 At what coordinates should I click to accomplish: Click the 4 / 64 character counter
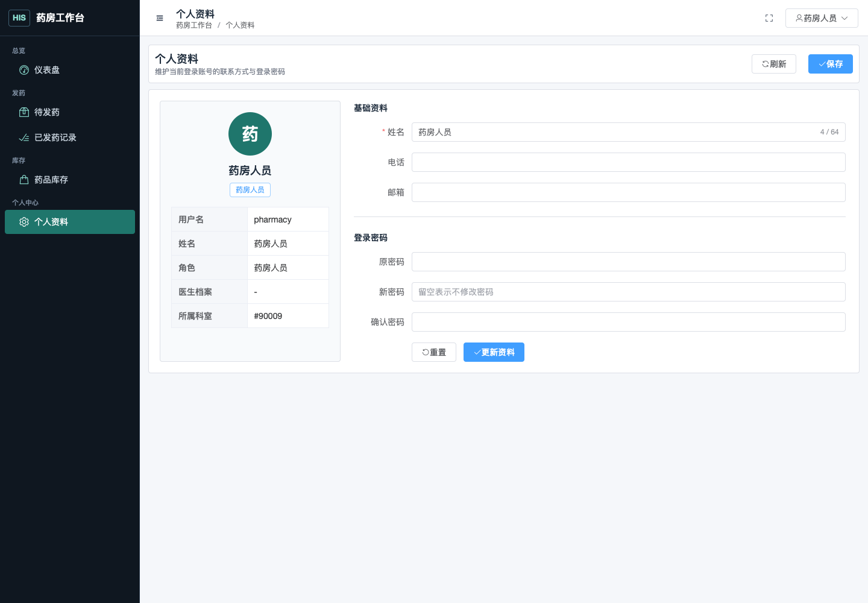pos(829,132)
